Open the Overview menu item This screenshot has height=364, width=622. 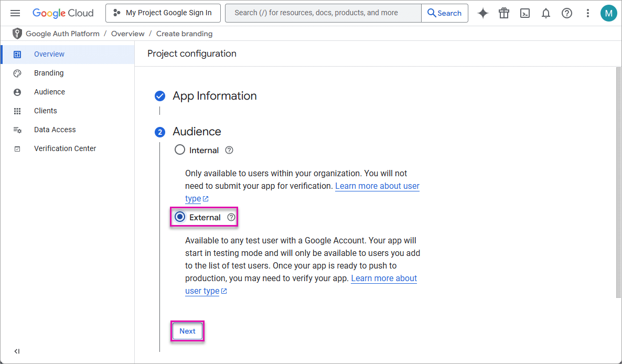[49, 54]
